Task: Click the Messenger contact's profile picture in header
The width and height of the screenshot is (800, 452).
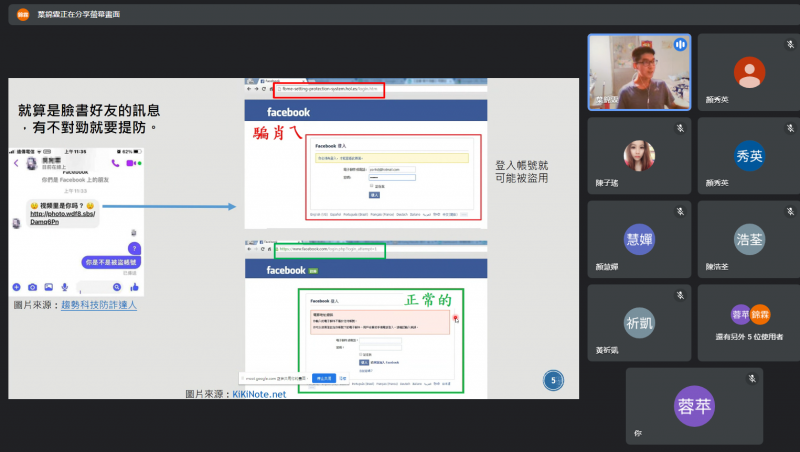Action: [x=31, y=163]
